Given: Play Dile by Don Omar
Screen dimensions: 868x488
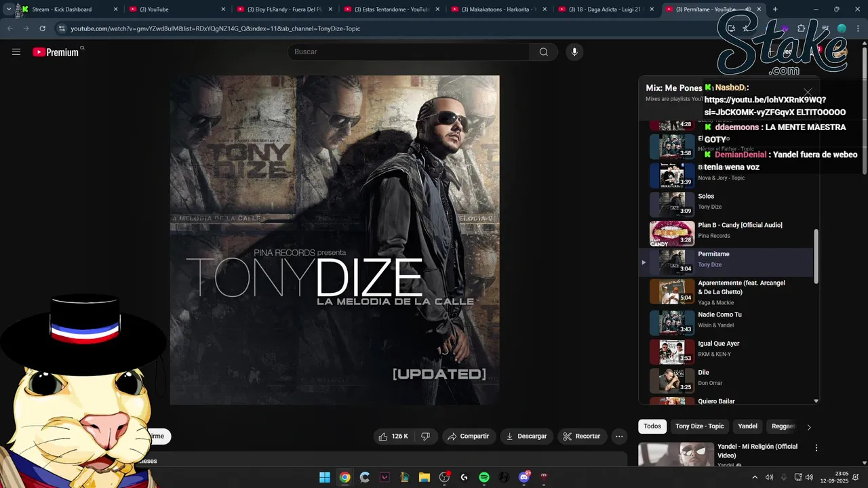Looking at the screenshot, I should tap(726, 381).
